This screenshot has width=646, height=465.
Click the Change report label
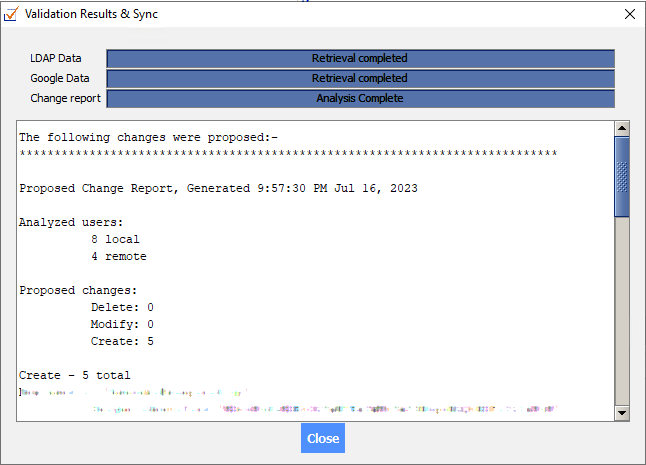[62, 99]
